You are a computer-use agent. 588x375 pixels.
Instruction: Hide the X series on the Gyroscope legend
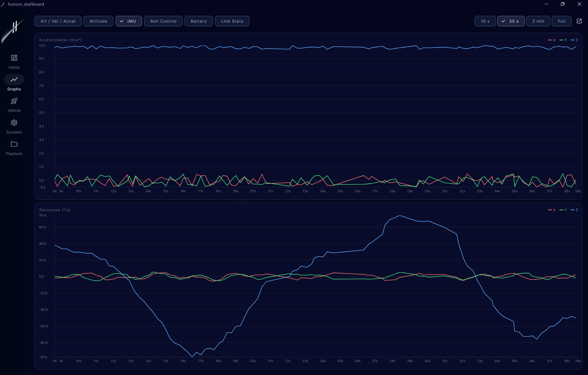point(552,210)
